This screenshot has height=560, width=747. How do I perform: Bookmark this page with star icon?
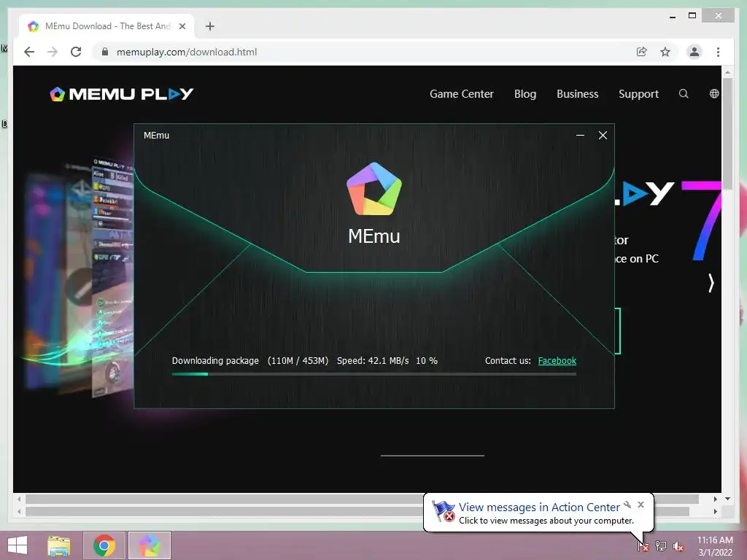pos(665,52)
